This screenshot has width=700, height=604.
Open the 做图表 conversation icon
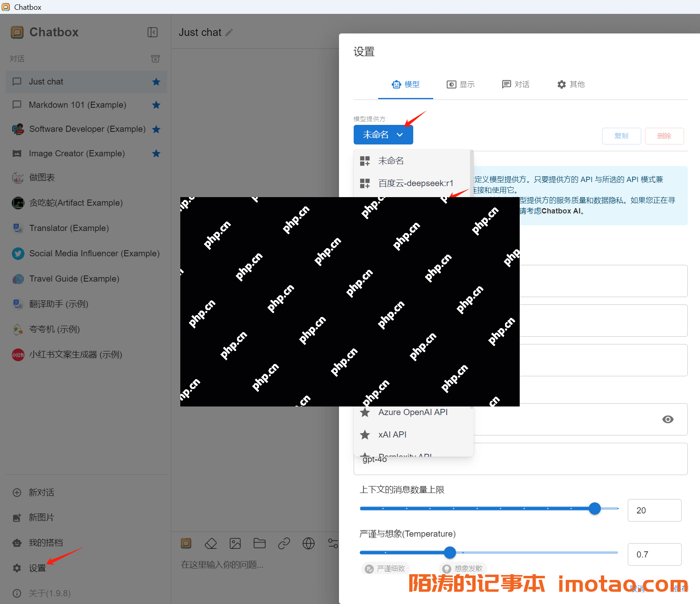click(18, 178)
